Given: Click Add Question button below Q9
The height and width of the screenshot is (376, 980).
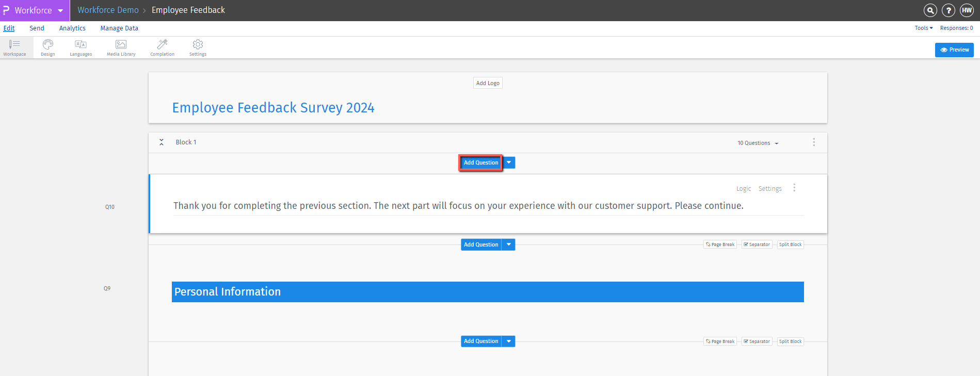Looking at the screenshot, I should click(481, 341).
